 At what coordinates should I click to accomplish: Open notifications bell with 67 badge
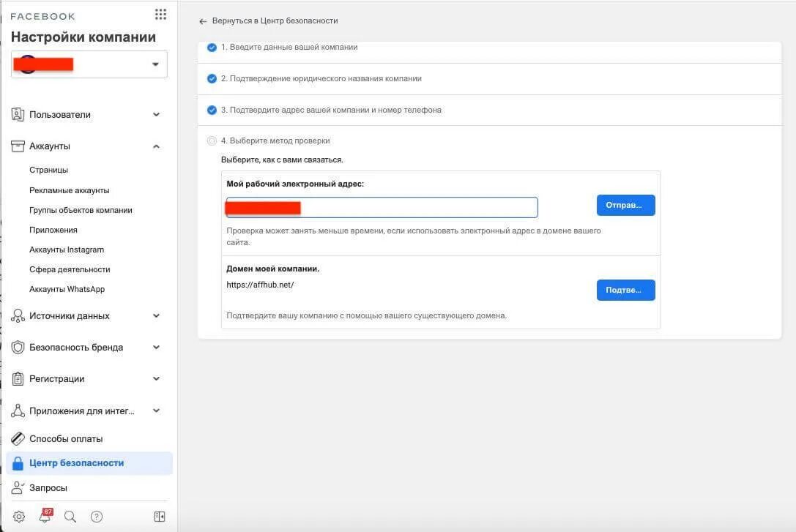(x=45, y=515)
